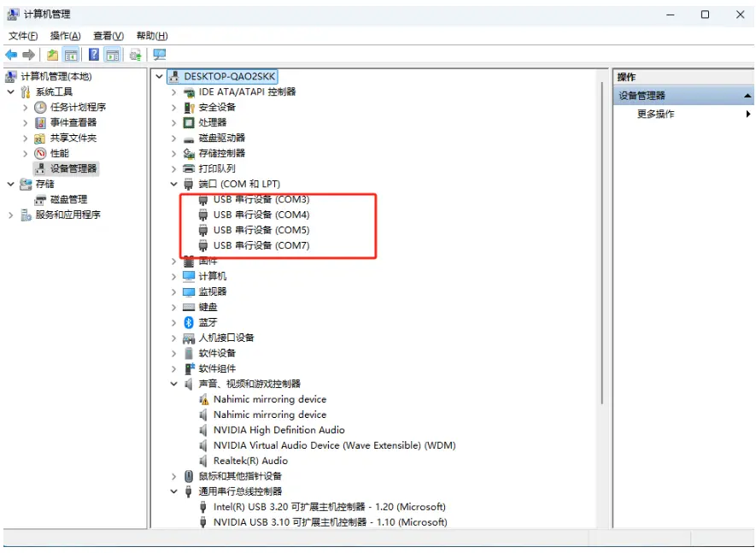Click the monitor icon in toolbar
The height and width of the screenshot is (553, 756).
click(159, 55)
